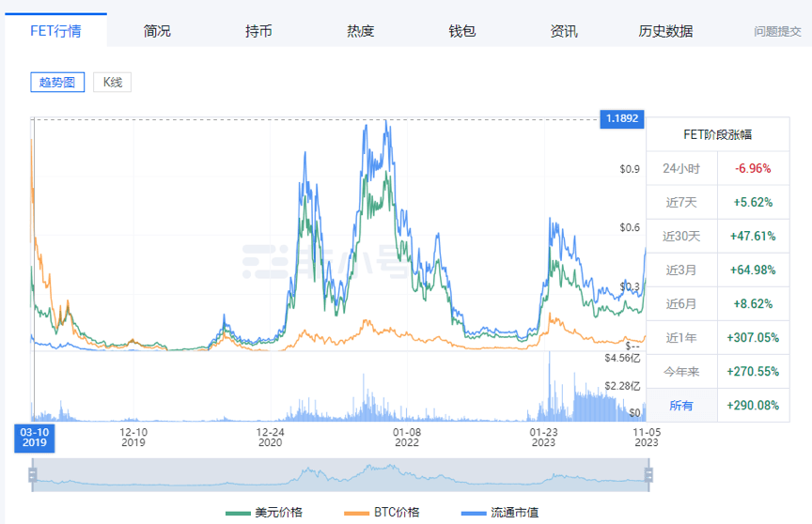Open the 资讯 tab

click(x=564, y=31)
